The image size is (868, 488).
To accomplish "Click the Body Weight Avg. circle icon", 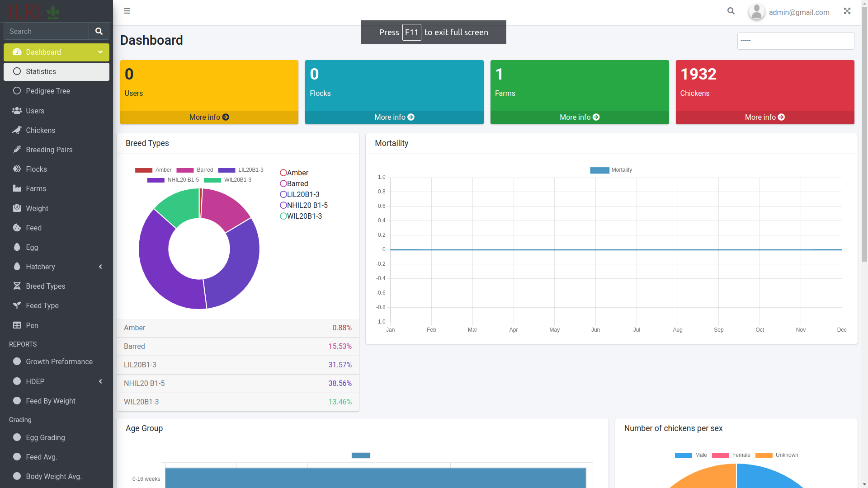I will (x=17, y=476).
